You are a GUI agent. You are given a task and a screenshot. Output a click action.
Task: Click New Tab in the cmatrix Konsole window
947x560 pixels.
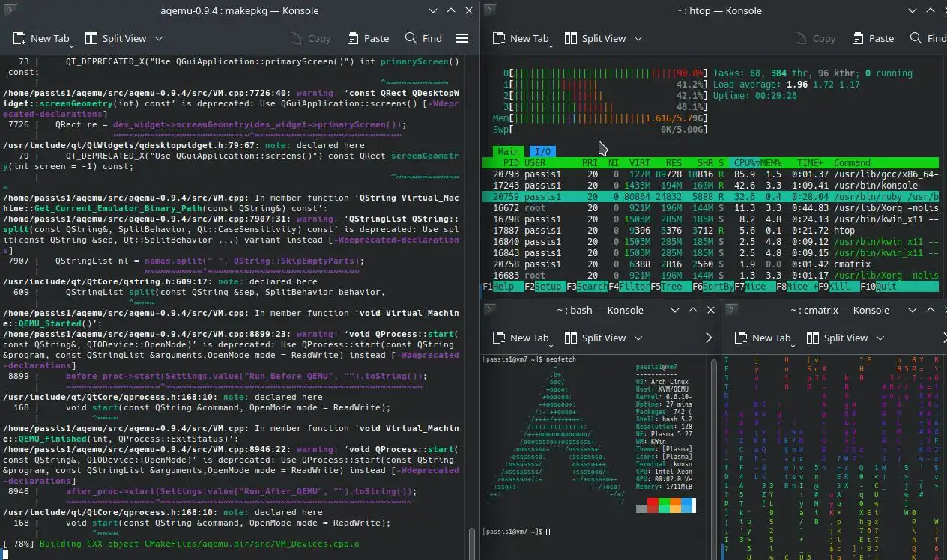(763, 338)
